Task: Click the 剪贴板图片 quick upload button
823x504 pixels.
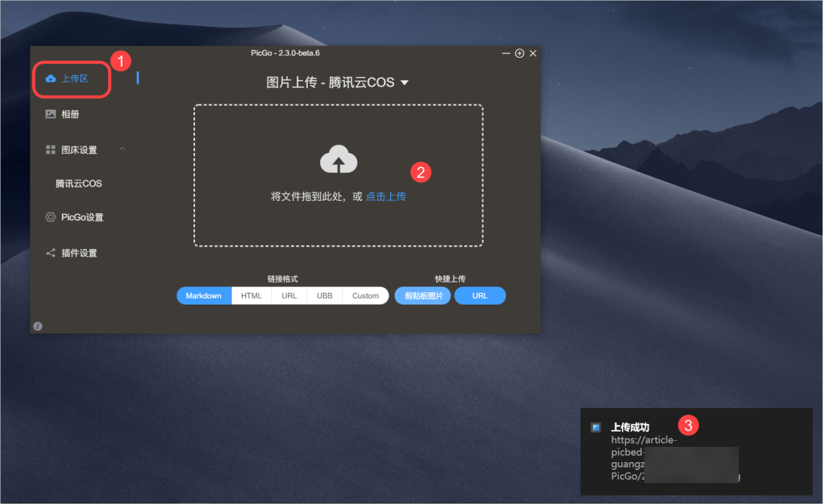Action: (x=423, y=296)
